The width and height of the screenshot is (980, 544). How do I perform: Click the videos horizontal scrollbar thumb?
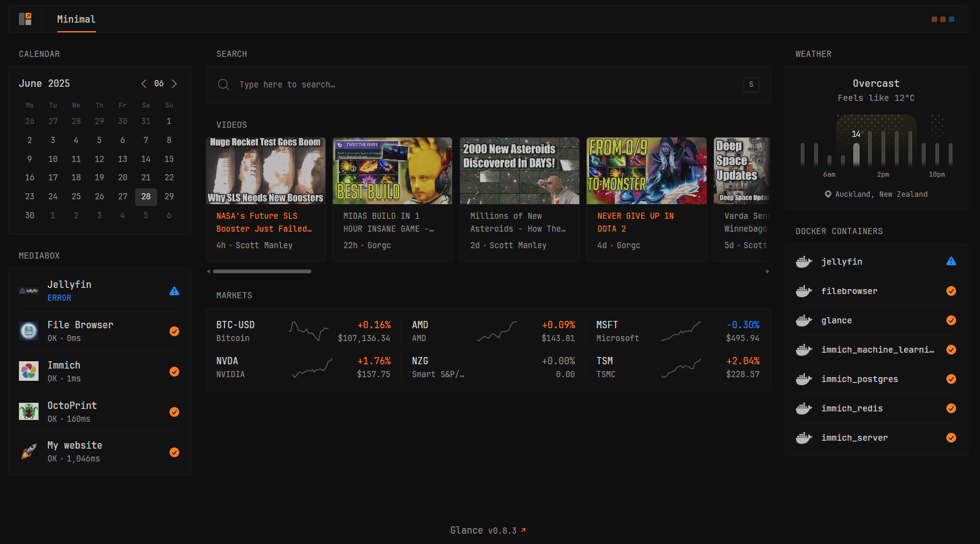coord(262,271)
